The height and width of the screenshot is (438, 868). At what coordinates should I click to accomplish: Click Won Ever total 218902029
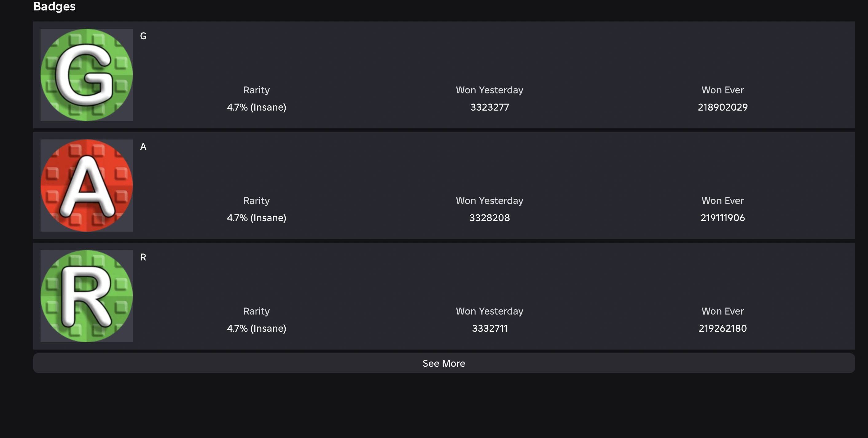pyautogui.click(x=722, y=107)
